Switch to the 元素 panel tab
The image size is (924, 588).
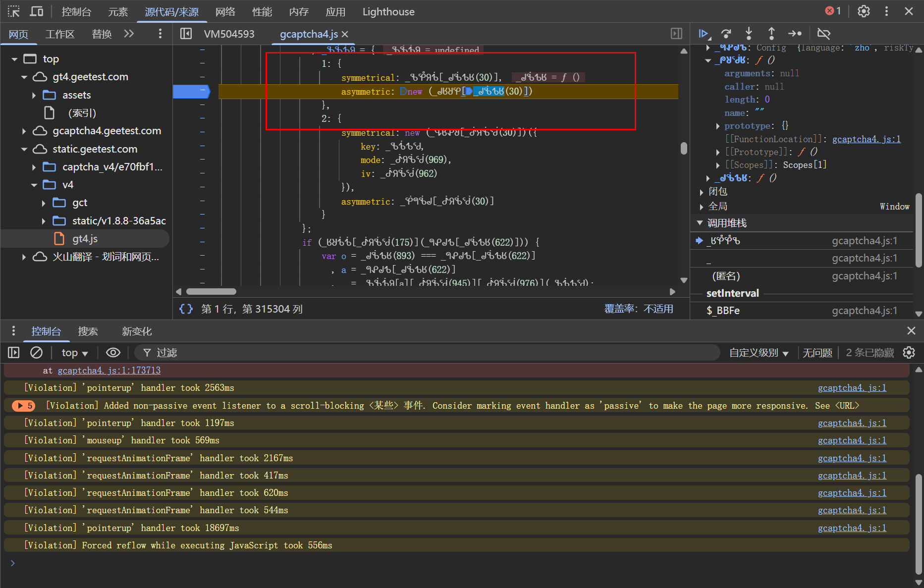[x=118, y=11]
